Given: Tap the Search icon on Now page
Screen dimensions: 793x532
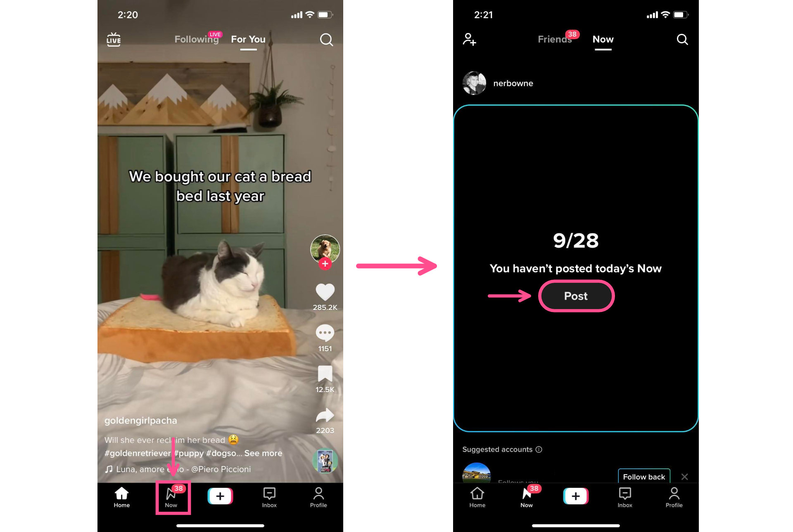Looking at the screenshot, I should 682,39.
